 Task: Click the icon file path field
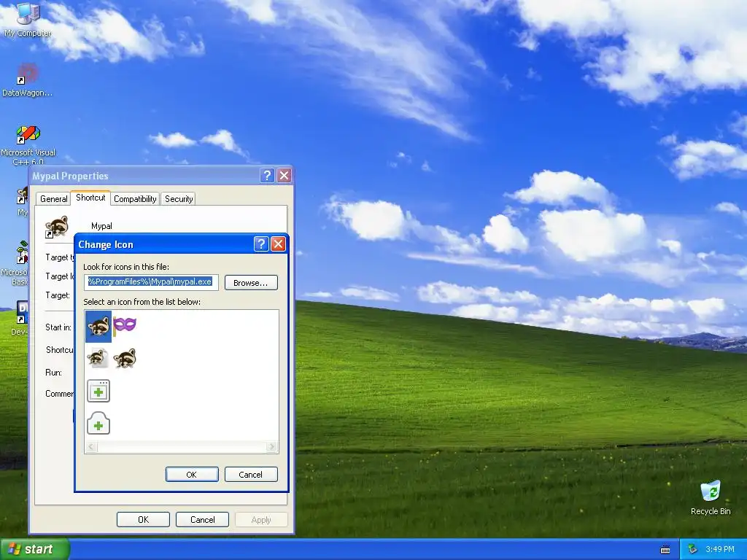(152, 282)
